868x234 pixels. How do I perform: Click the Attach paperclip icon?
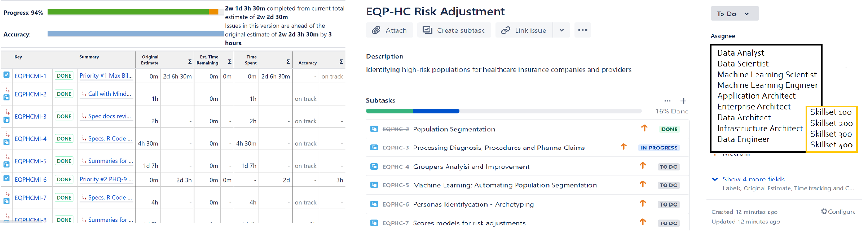[376, 30]
